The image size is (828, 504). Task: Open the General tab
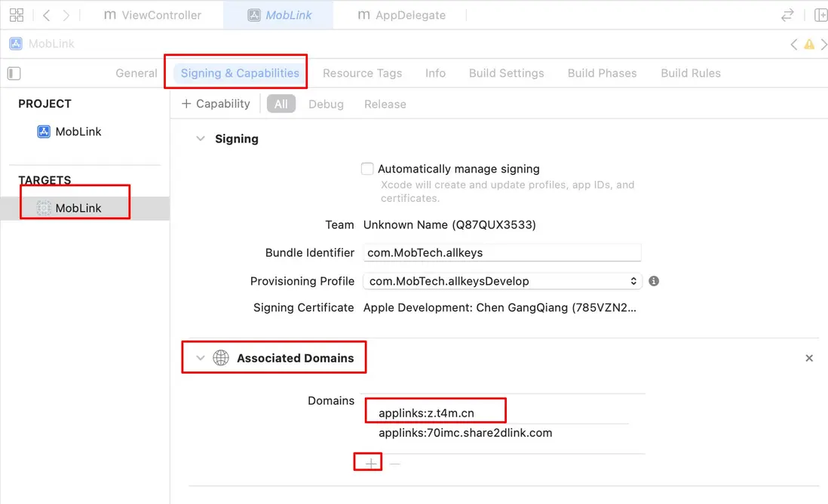136,73
